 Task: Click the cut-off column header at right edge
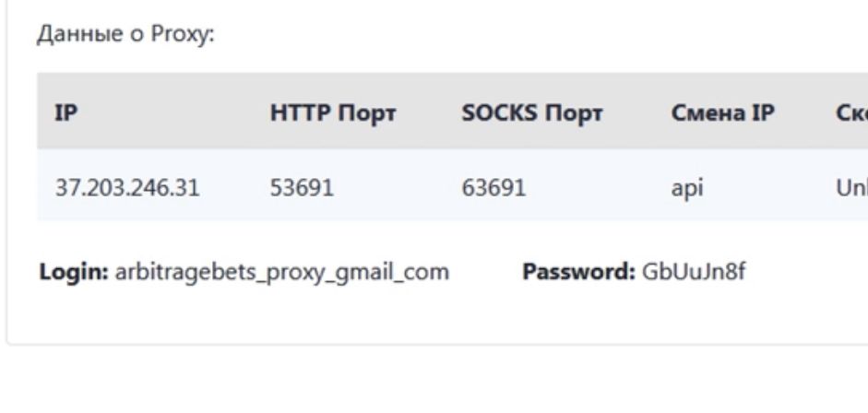coord(852,112)
